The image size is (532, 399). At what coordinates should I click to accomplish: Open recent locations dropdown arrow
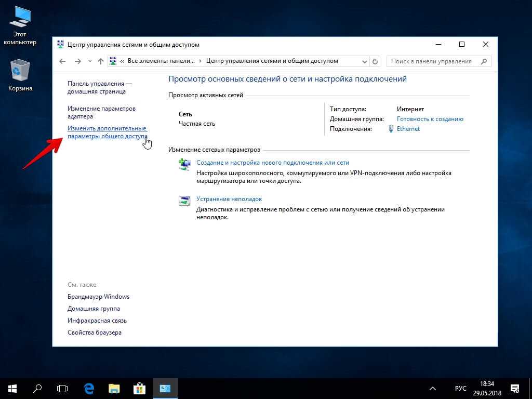click(89, 61)
